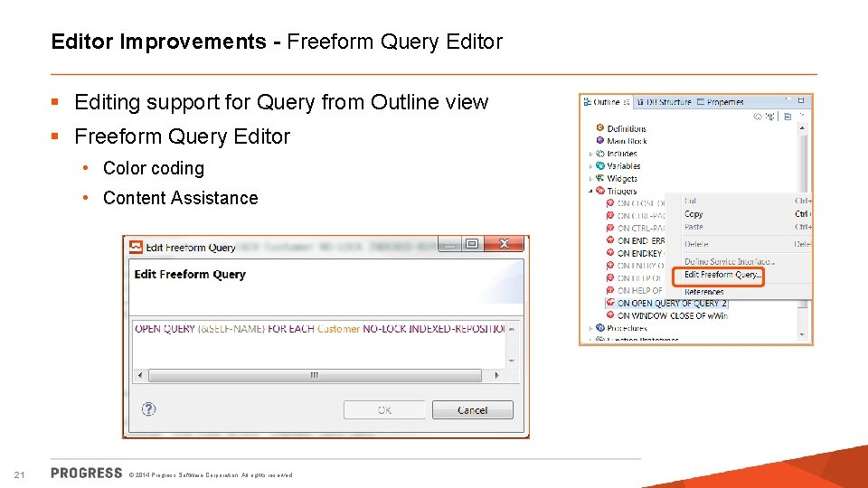This screenshot has height=488, width=868.
Task: Click the Widgets node icon
Action: pos(599,178)
